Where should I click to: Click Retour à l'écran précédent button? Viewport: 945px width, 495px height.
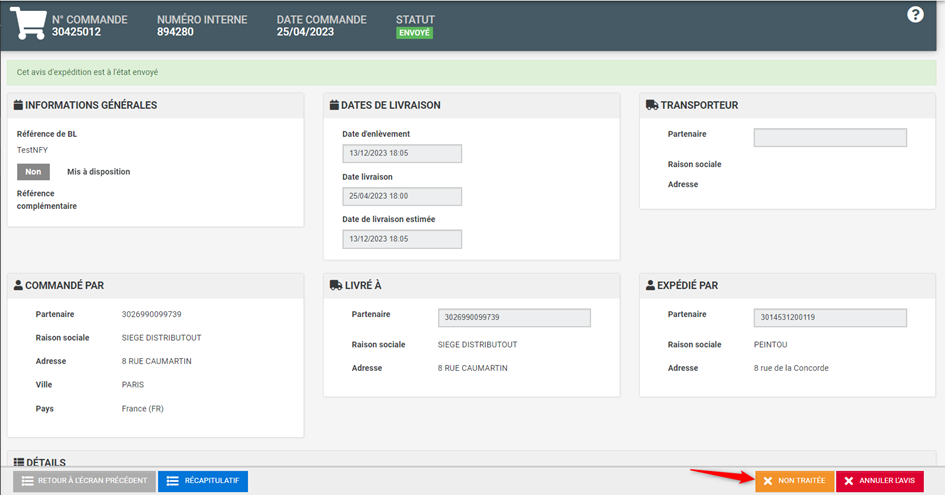coord(84,481)
